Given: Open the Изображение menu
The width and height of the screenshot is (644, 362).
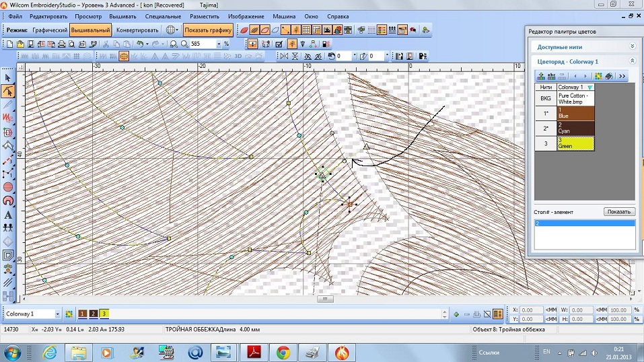Looking at the screenshot, I should pyautogui.click(x=245, y=15).
